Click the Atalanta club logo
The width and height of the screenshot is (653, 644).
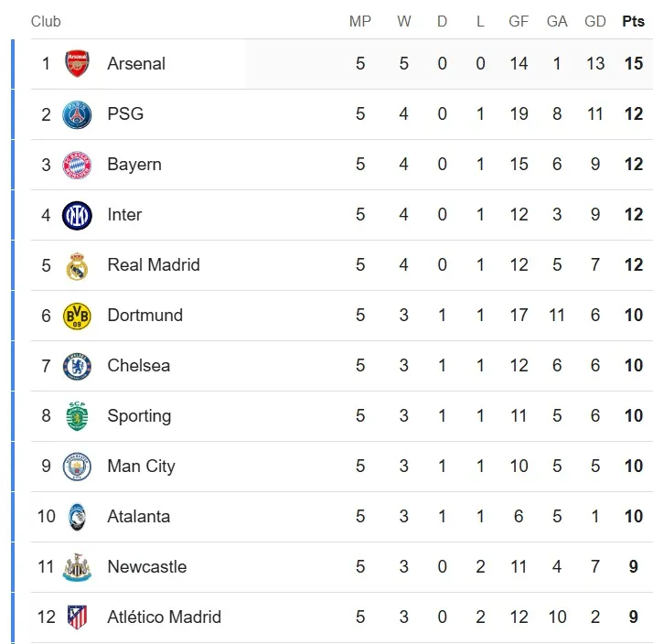77,517
